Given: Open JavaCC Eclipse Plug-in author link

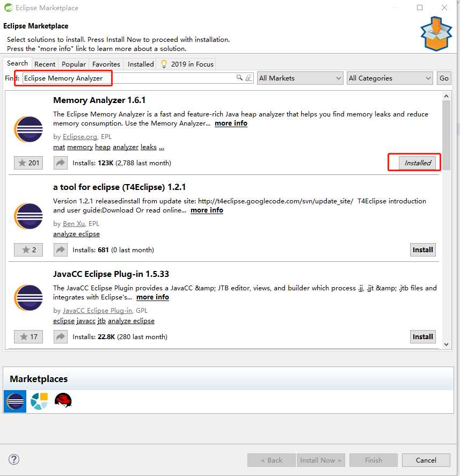Looking at the screenshot, I should tap(97, 310).
